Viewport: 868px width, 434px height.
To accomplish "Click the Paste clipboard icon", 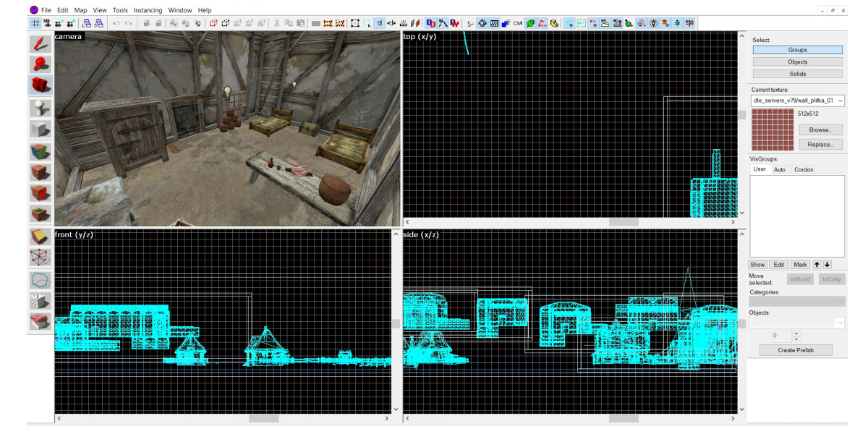I will click(x=300, y=23).
